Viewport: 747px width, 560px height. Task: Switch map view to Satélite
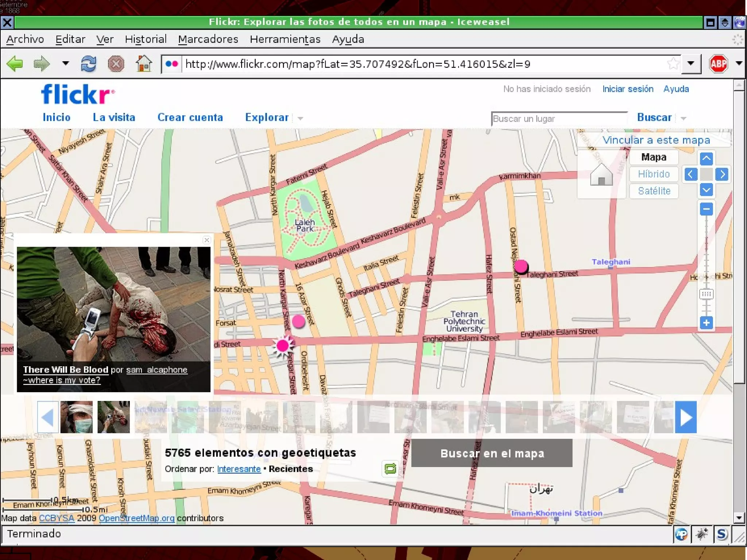click(x=654, y=191)
